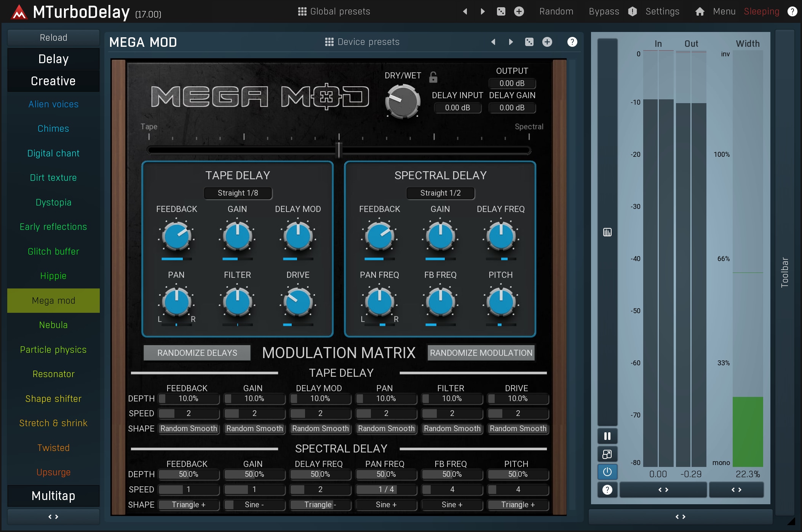Click the global presets random dice icon
This screenshot has height=532, width=802.
501,11
